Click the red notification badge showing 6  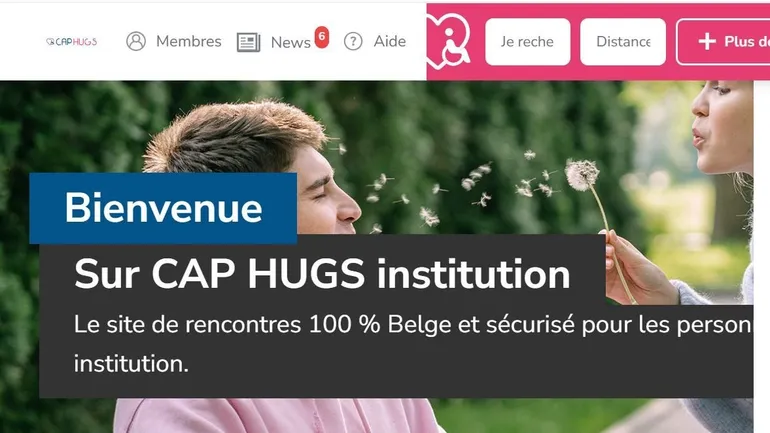tap(322, 37)
